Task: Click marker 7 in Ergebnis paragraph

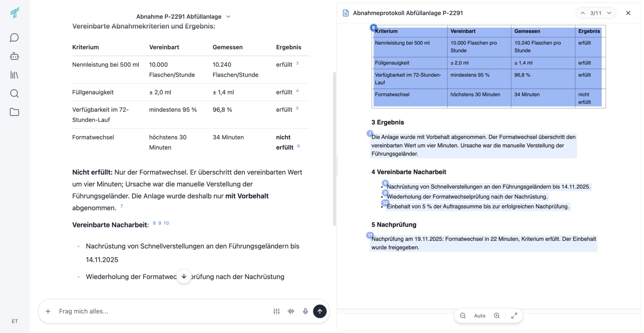Action: 370,133
